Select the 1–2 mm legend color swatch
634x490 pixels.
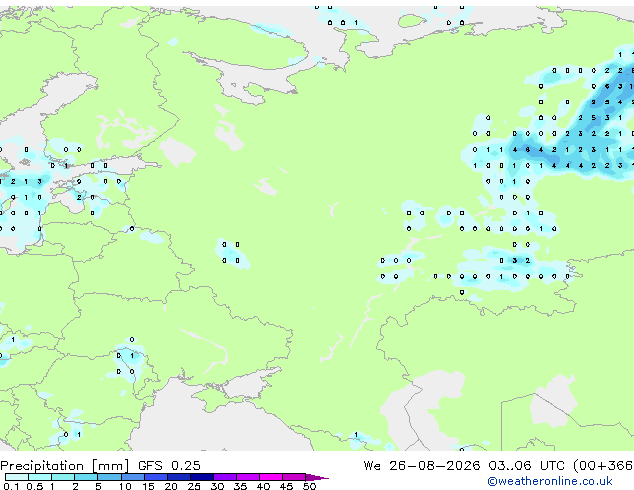(x=63, y=477)
